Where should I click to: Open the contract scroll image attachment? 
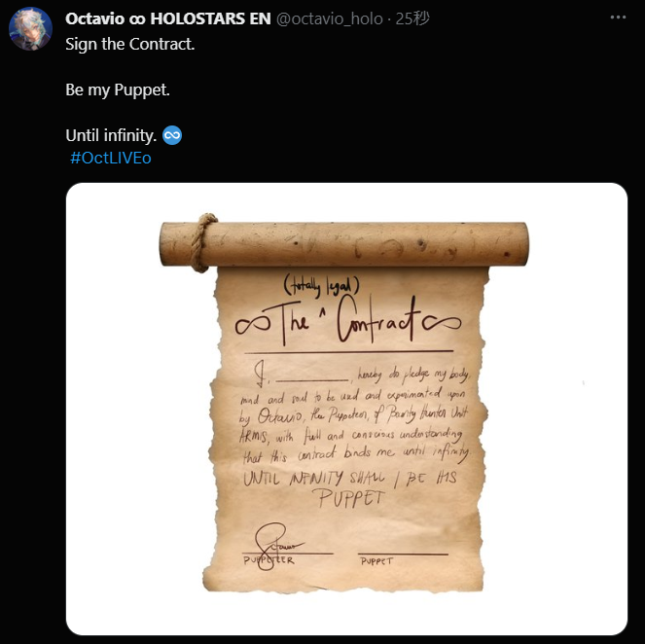click(346, 409)
